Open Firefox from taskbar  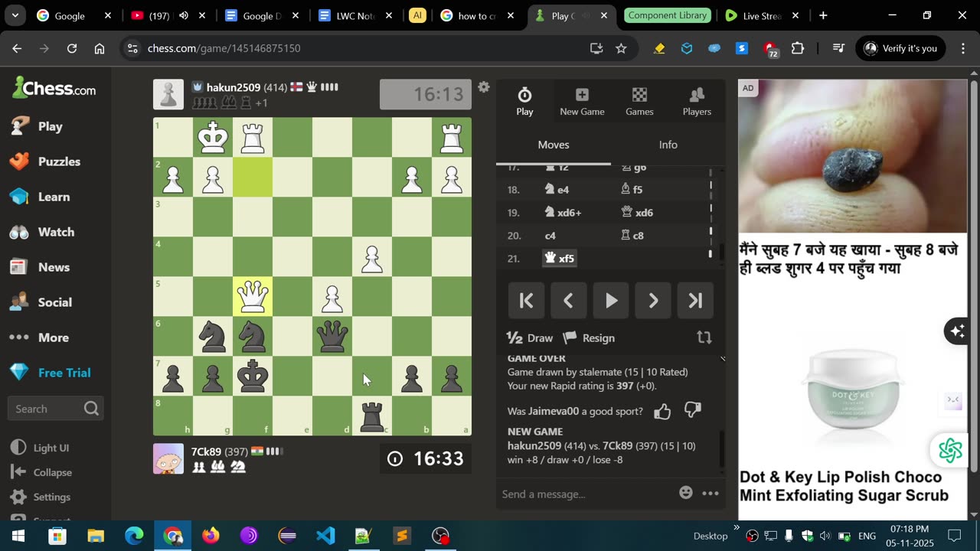pos(211,536)
